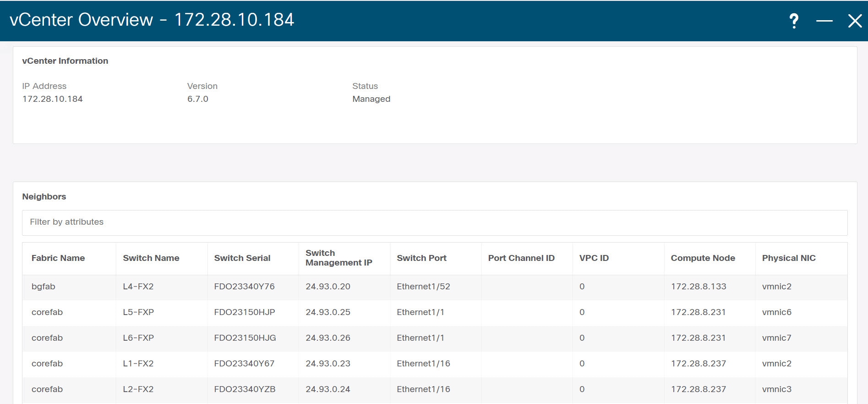This screenshot has width=868, height=404.
Task: Sort by Port Channel ID column header
Action: click(521, 258)
